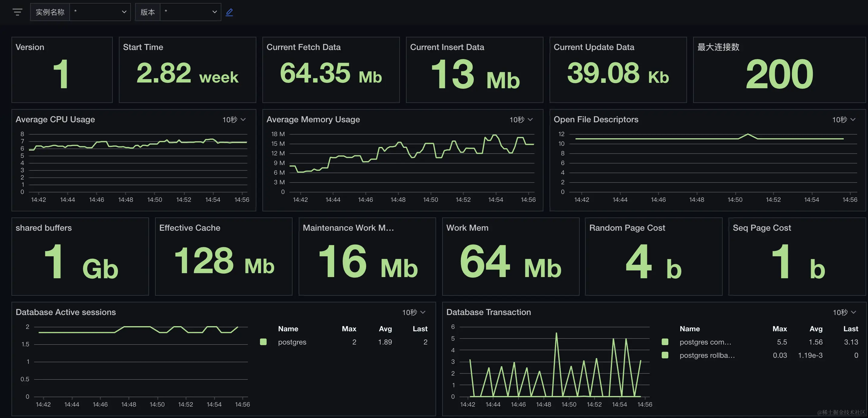Screen dimensions: 868x418
Task: Click the blue edit pencil icon
Action: 229,12
